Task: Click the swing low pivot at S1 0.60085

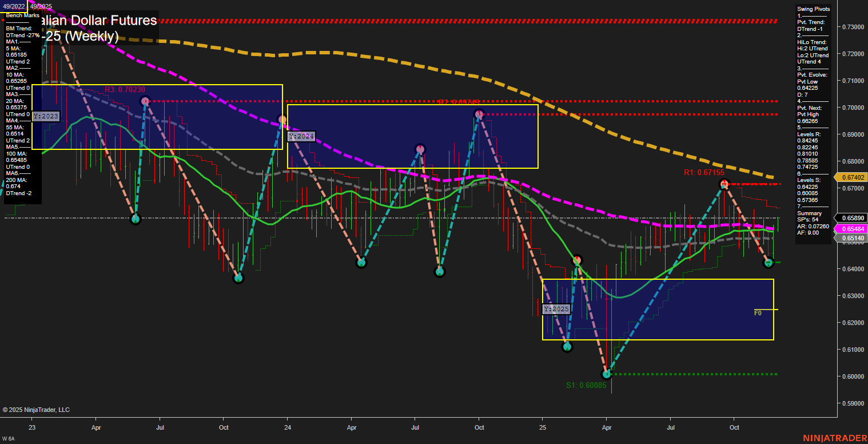Action: pyautogui.click(x=607, y=374)
